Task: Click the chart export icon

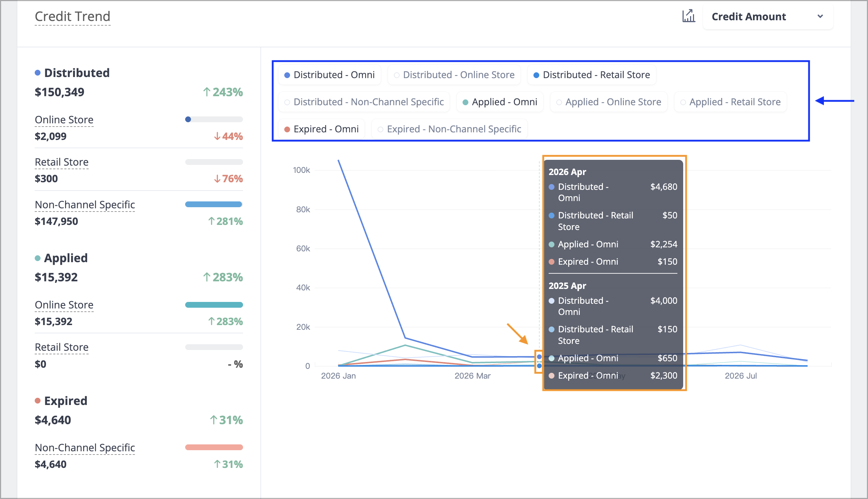Action: pyautogui.click(x=689, y=16)
